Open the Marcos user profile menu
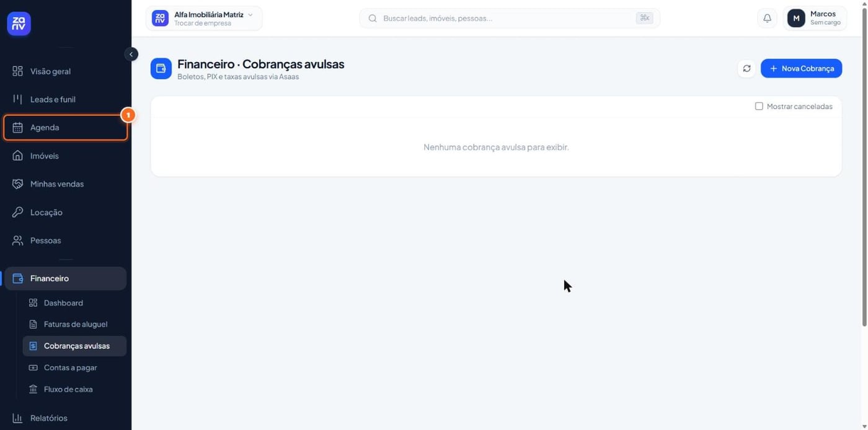This screenshot has height=430, width=868. 815,18
